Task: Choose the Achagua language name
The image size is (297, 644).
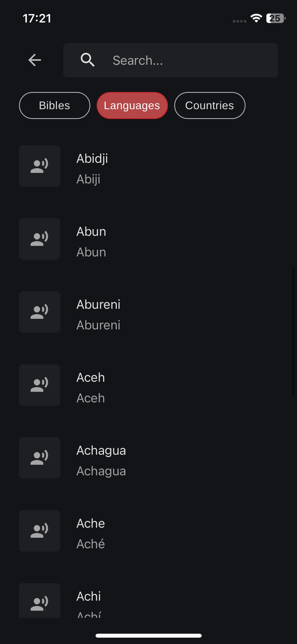Action: 101,451
